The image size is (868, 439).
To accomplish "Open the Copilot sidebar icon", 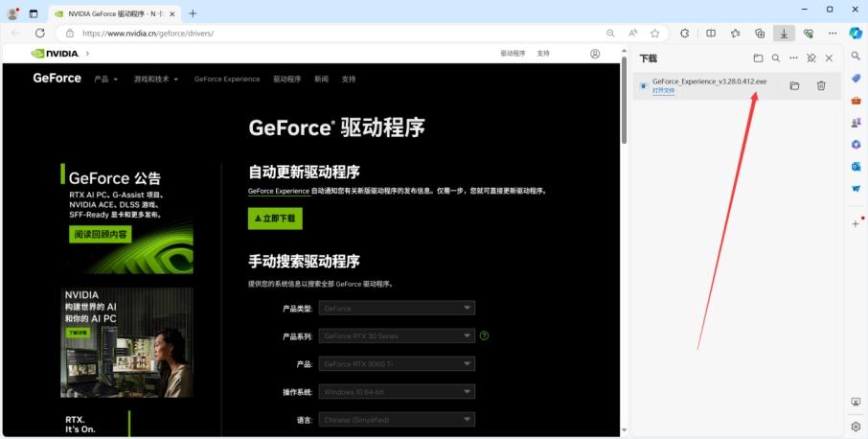I will (856, 33).
